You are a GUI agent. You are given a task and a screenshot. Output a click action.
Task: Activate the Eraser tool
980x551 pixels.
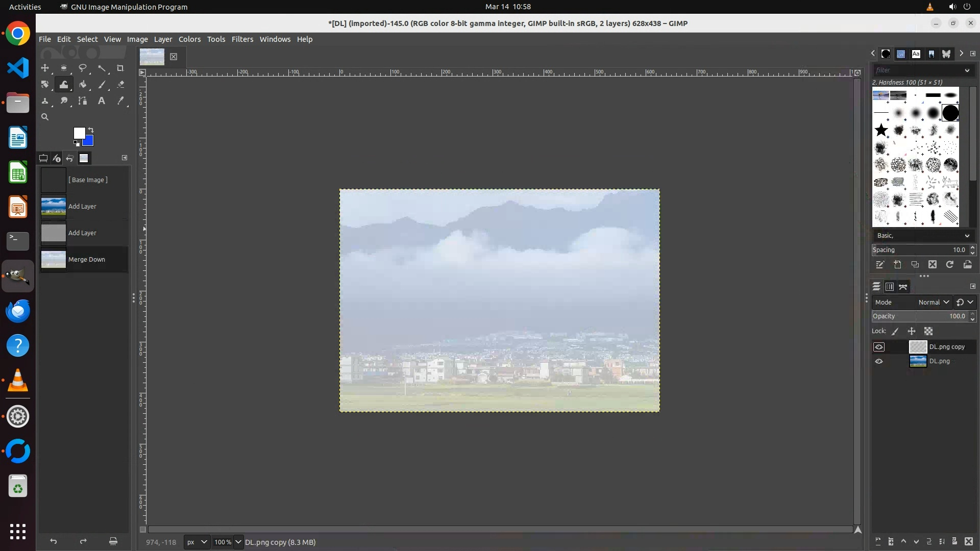(120, 84)
